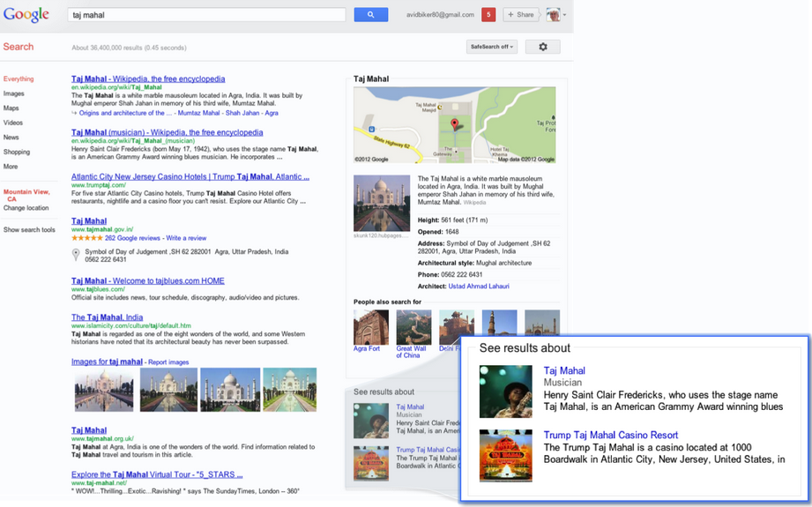This screenshot has height=507, width=812.
Task: Open the Trump Taj Mahal Casino Resort link
Action: pyautogui.click(x=610, y=436)
